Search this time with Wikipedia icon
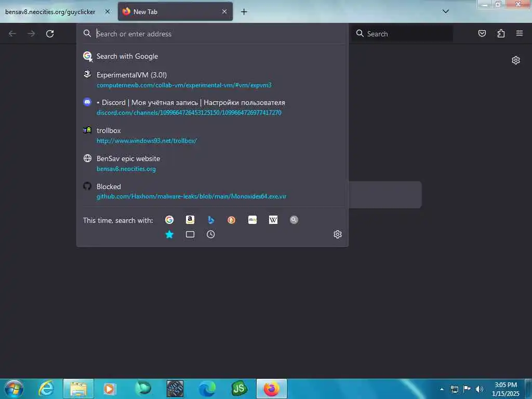This screenshot has height=399, width=532. [273, 220]
